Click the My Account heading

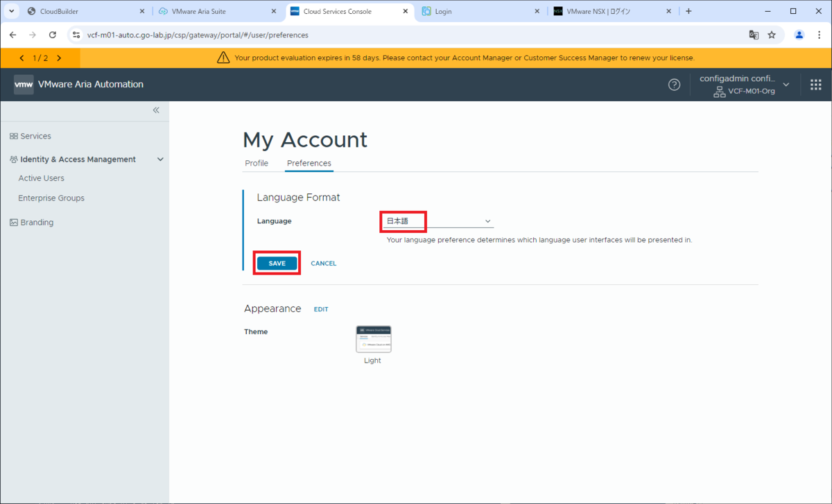click(304, 140)
